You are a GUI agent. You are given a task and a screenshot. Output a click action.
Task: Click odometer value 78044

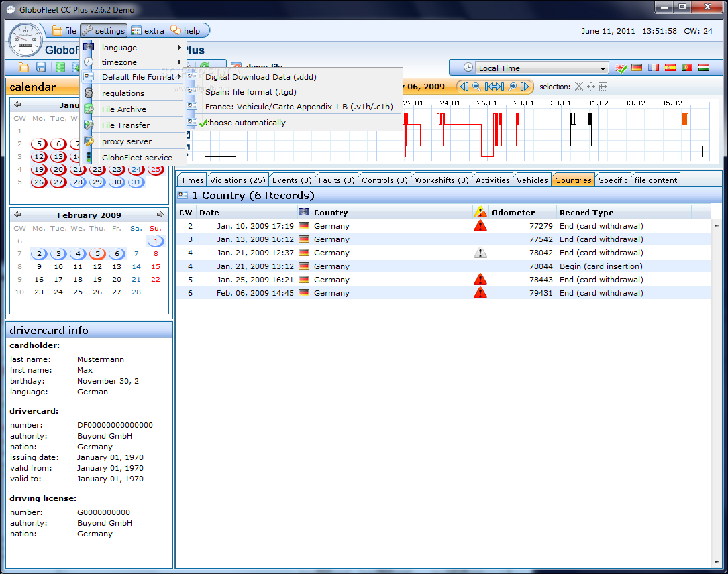click(541, 266)
